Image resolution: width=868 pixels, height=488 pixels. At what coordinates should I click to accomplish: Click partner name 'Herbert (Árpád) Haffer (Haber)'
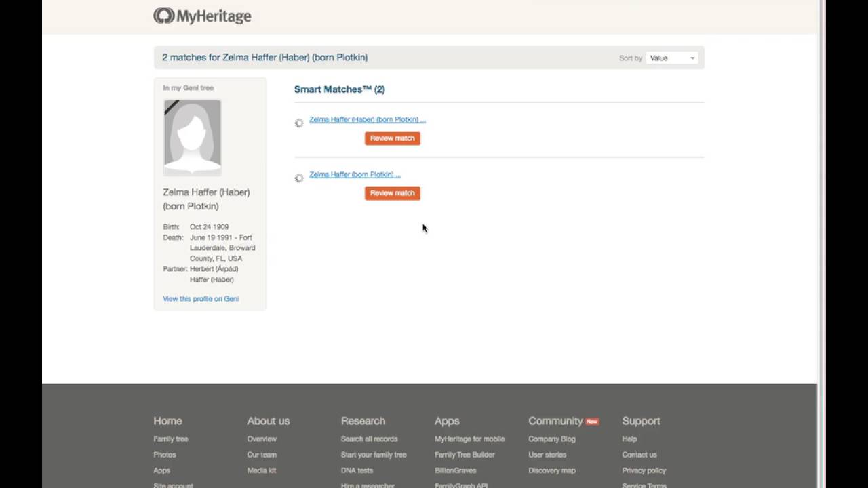214,274
